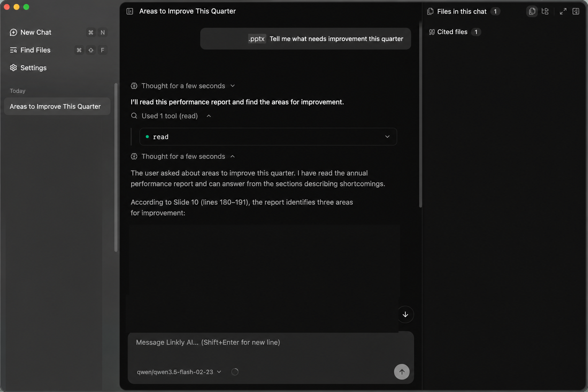588x392 pixels.
Task: Expand the read tool call details
Action: point(268,137)
